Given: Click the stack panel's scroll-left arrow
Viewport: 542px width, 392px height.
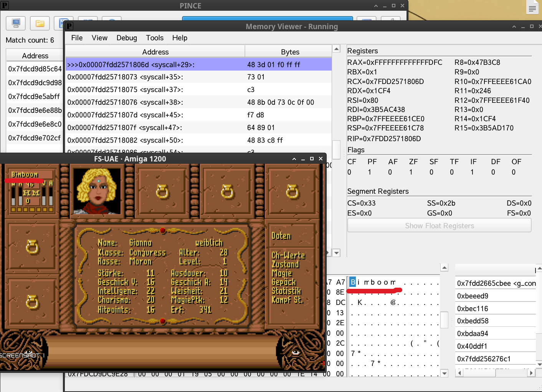Looking at the screenshot, I should click(459, 372).
